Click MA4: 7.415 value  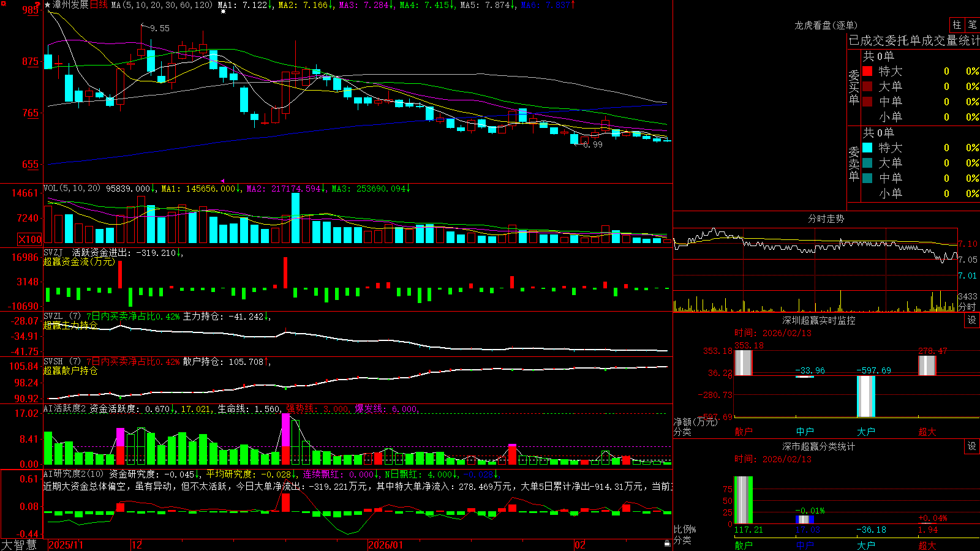point(427,5)
